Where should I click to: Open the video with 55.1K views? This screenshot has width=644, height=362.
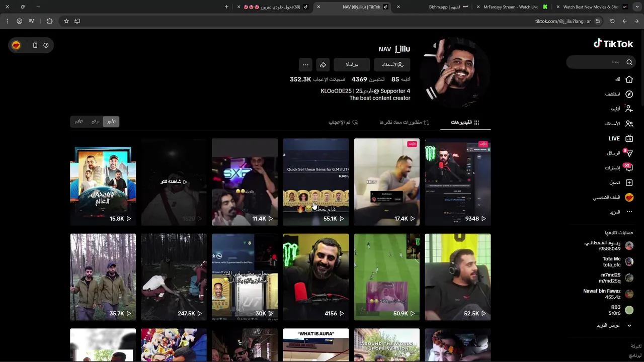pos(315,182)
